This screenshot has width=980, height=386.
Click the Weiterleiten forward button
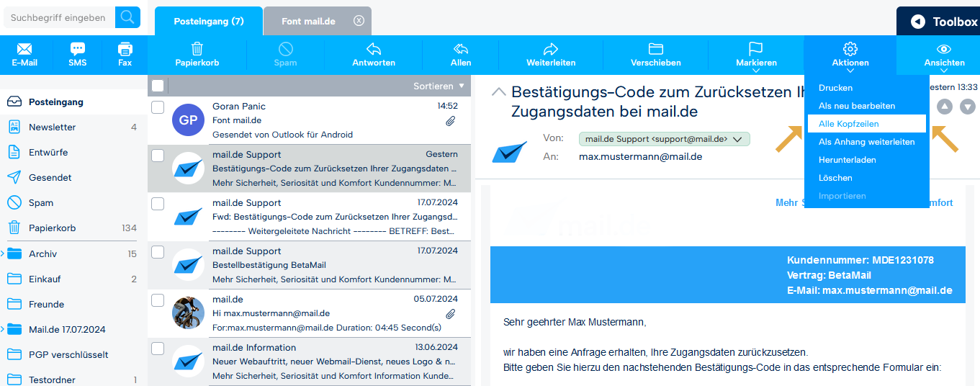(x=551, y=55)
